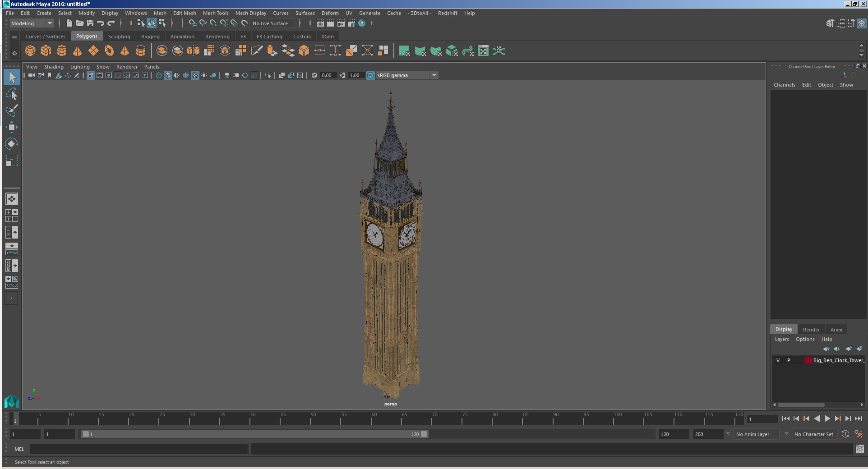Click frame 60 on the time slider
This screenshot has height=469, width=868.
point(371,419)
